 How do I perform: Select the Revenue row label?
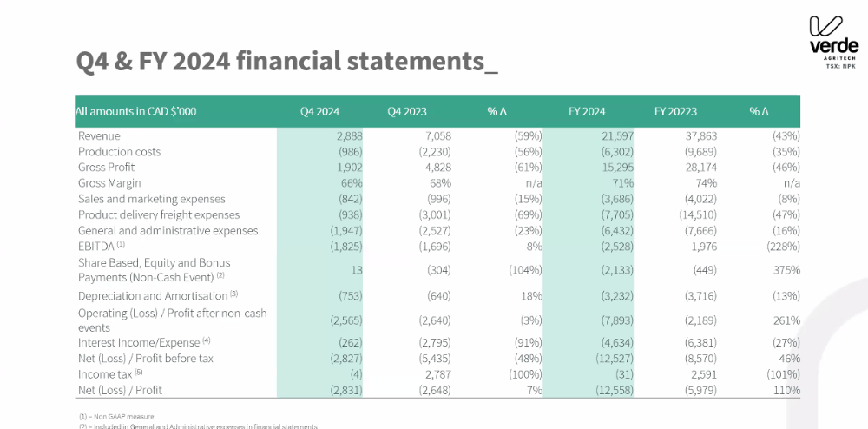pyautogui.click(x=99, y=136)
